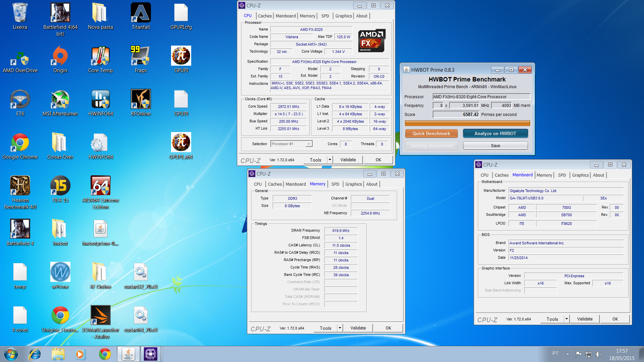Click the HWBOT Score value field
Image resolution: width=644 pixels, height=362 pixels.
click(x=456, y=115)
